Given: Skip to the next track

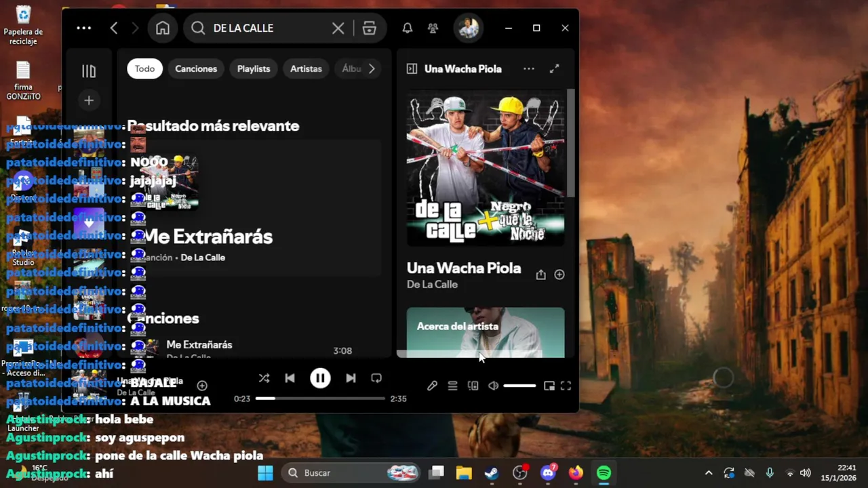Looking at the screenshot, I should click(351, 378).
